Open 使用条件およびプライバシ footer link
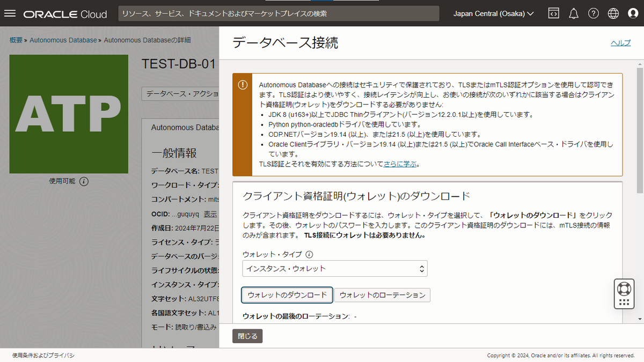 pyautogui.click(x=43, y=355)
